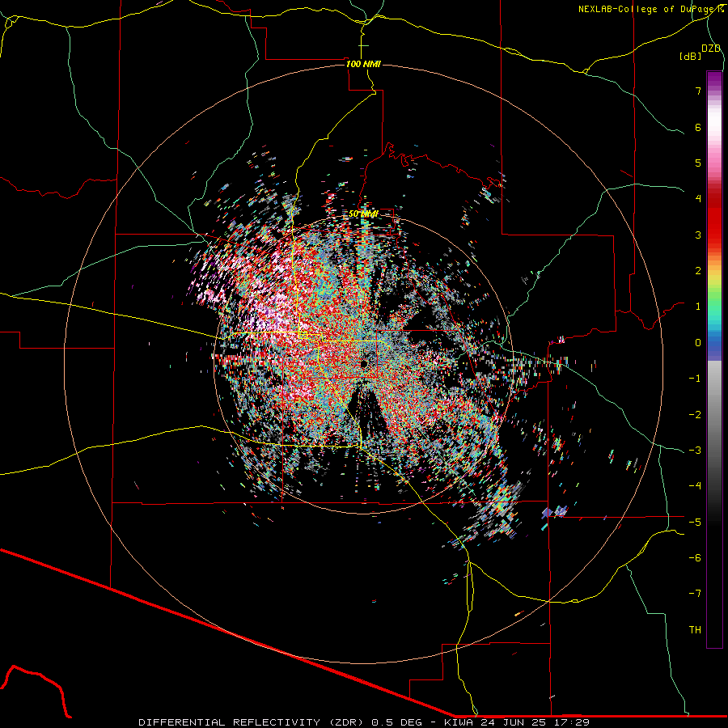This screenshot has width=728, height=728.
Task: Click the -5 value on the color scale
Action: coord(695,523)
